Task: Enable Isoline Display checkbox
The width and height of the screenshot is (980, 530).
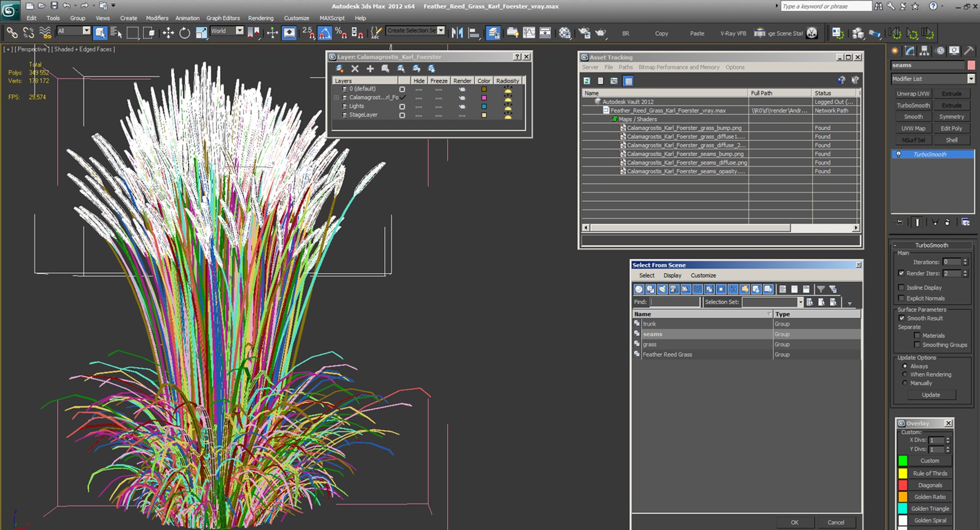Action: tap(901, 287)
